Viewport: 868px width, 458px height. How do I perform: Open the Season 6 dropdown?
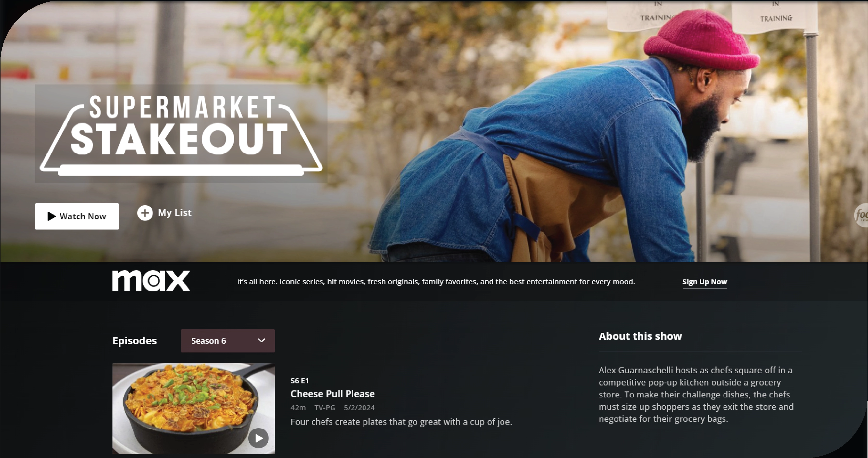click(x=228, y=341)
